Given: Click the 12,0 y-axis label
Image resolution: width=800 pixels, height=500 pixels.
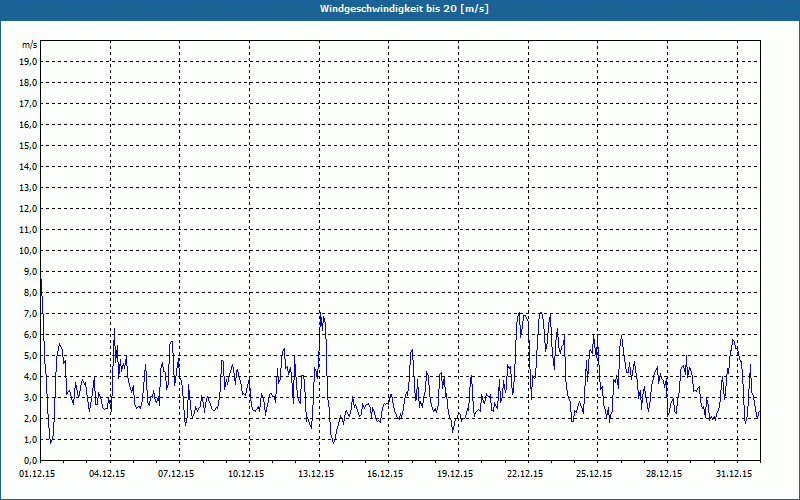Looking at the screenshot, I should click(x=28, y=208).
